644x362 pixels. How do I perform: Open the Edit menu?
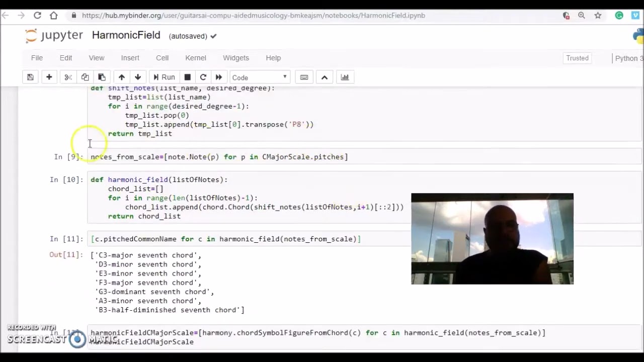[x=66, y=58]
